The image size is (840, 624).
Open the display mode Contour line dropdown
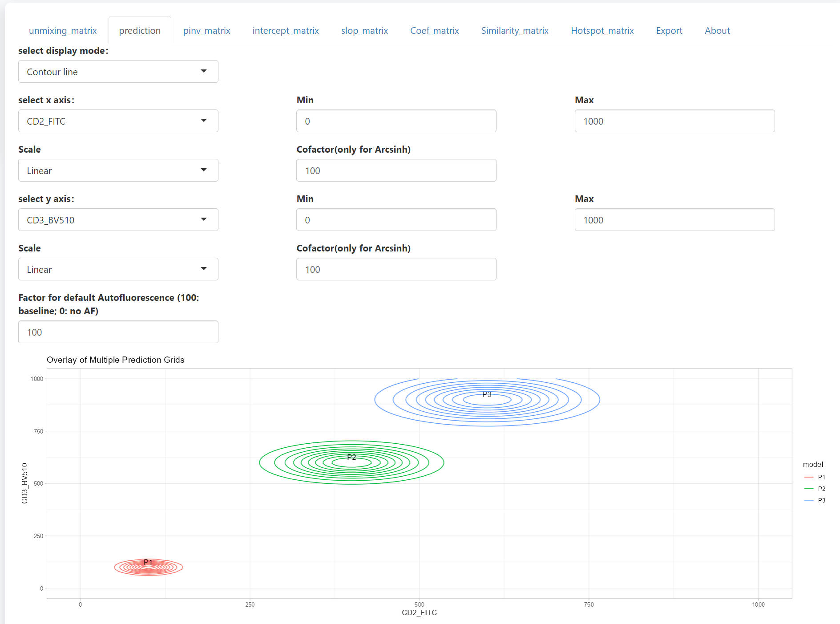pos(118,72)
